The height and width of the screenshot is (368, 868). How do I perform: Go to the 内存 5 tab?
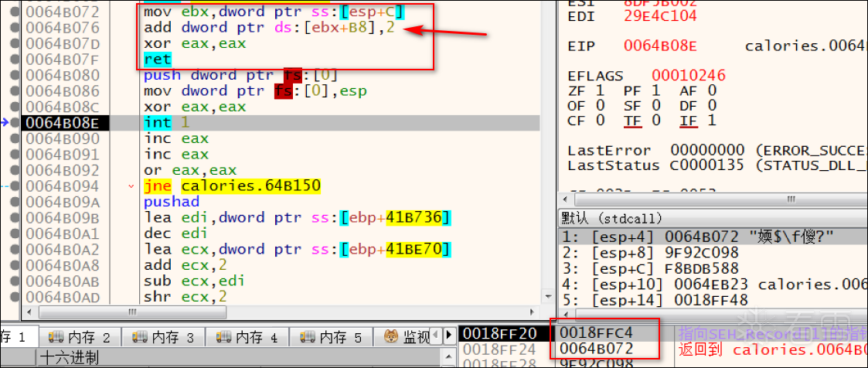point(331,337)
